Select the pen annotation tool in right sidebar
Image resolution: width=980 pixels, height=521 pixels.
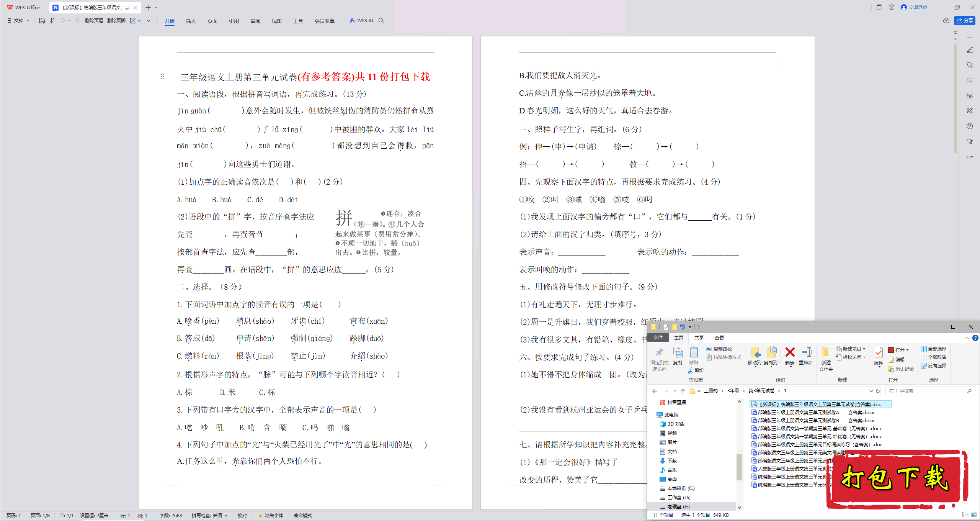(970, 50)
